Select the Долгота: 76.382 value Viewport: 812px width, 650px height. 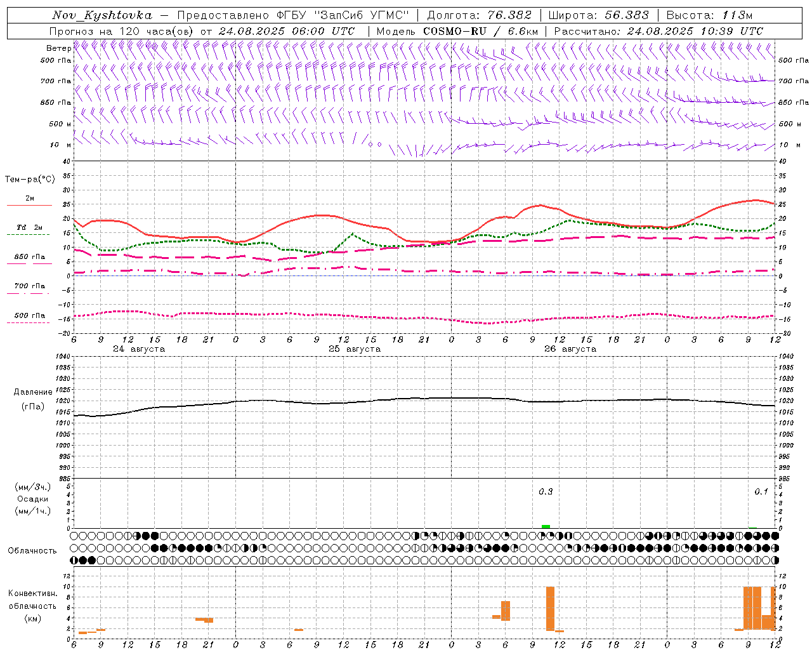tap(480, 15)
